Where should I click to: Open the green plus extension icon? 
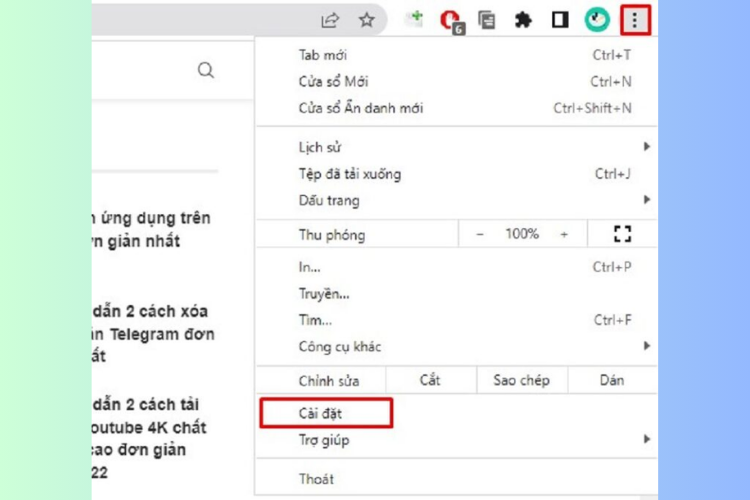pos(414,19)
